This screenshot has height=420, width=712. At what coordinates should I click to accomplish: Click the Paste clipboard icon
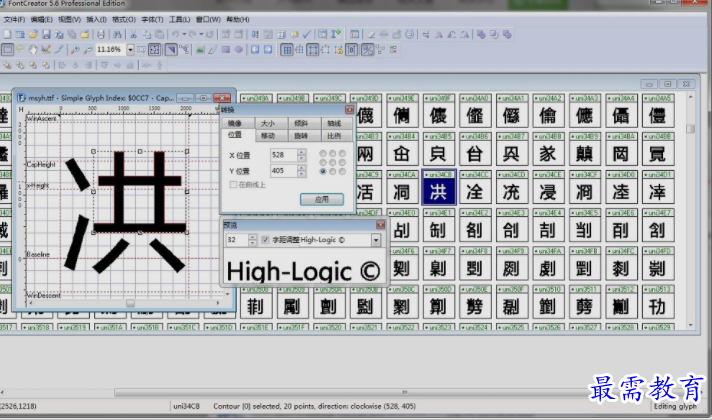[x=159, y=35]
